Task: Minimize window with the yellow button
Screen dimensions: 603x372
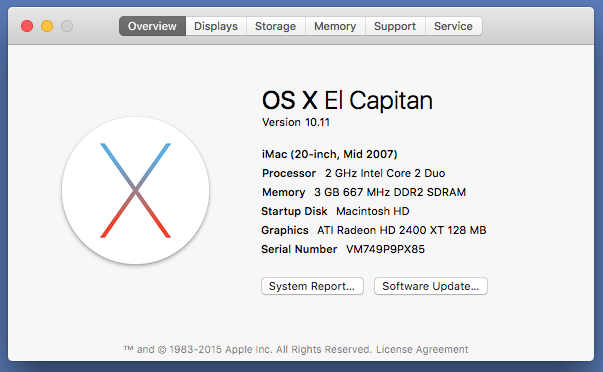Action: pos(47,26)
